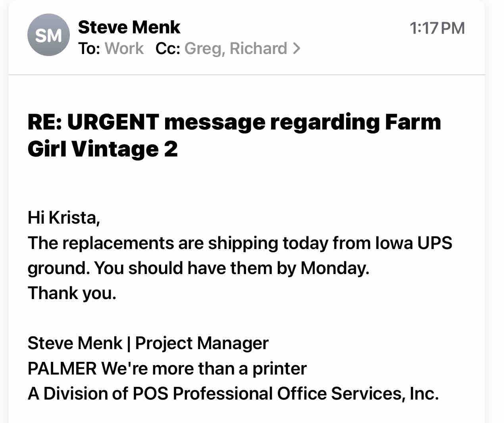Tap the Greg, Richard Cc recipients
Image resolution: width=504 pixels, height=423 pixels.
click(235, 48)
